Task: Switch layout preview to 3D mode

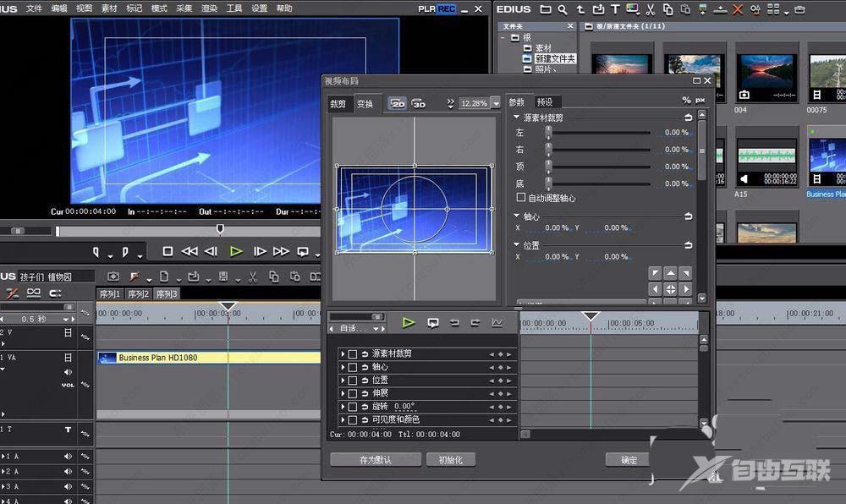Action: tap(419, 103)
